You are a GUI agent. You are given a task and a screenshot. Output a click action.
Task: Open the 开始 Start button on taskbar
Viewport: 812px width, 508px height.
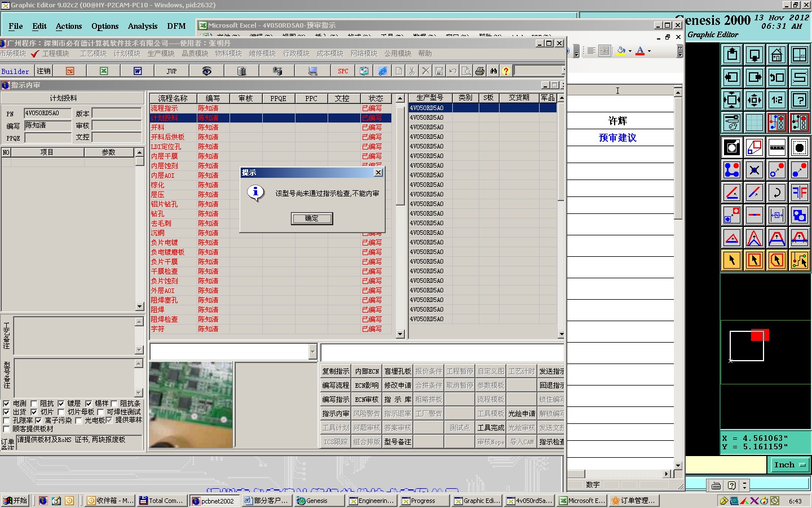15,501
